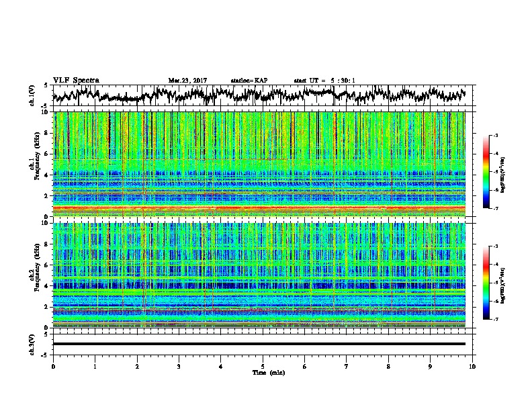Click the 'start UT = 5 :30: 1' label
The width and height of the screenshot is (532, 411).
[x=324, y=81]
